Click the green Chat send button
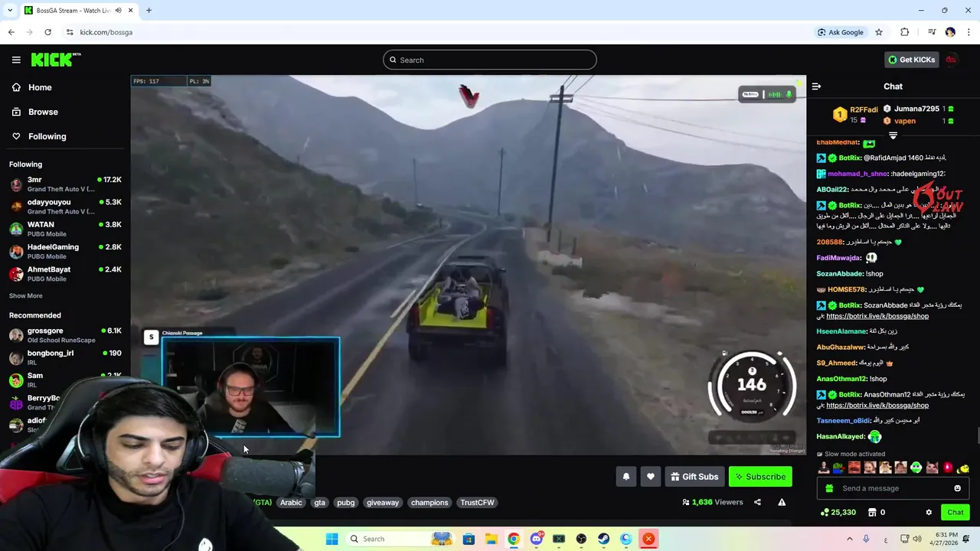The width and height of the screenshot is (980, 551). pyautogui.click(x=955, y=512)
